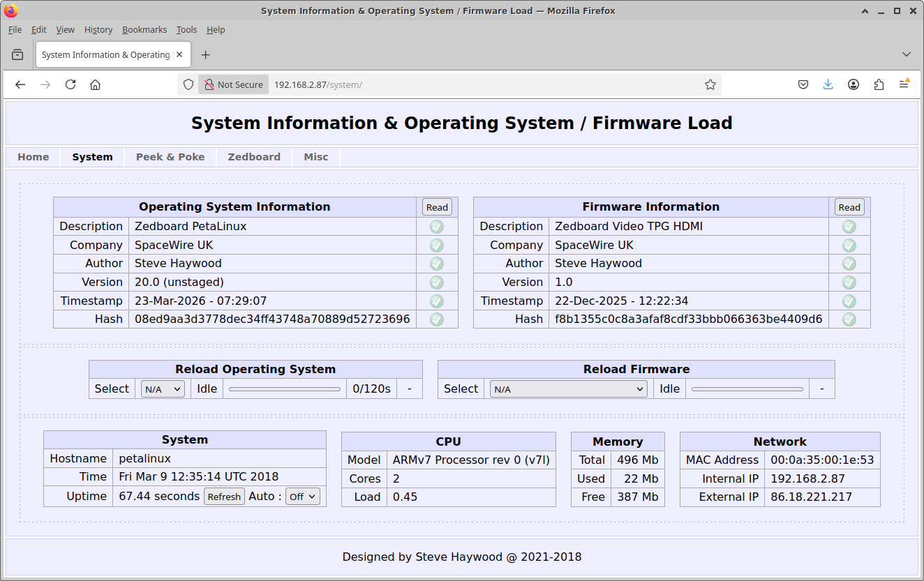924x581 pixels.
Task: Click the OS Hash green check status
Action: coord(437,319)
